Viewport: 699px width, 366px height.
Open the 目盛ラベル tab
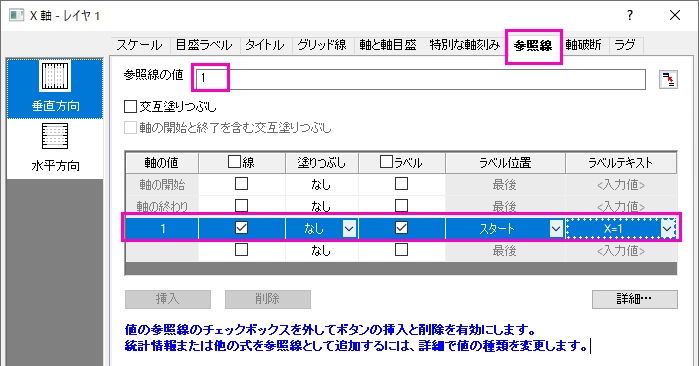[x=204, y=45]
